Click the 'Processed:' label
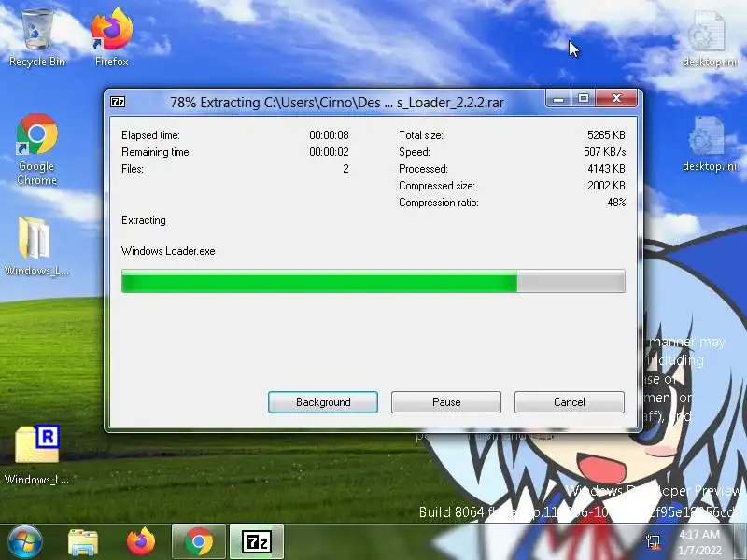Image resolution: width=747 pixels, height=560 pixels. pos(424,169)
